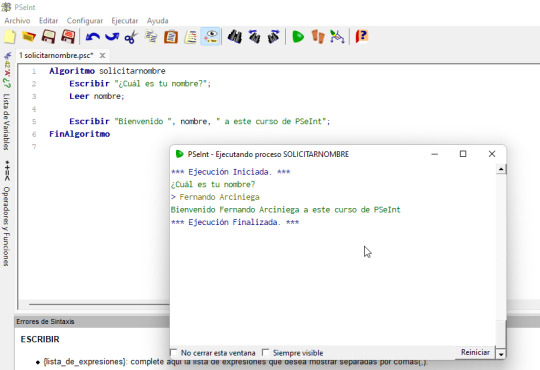Click '*** Ejecución Iniciada. ***' output line
The width and height of the screenshot is (540, 370).
tap(230, 172)
